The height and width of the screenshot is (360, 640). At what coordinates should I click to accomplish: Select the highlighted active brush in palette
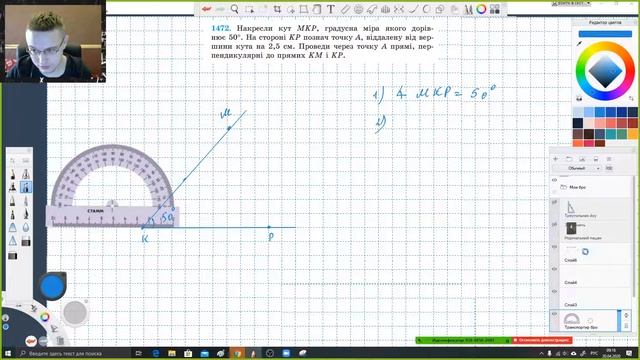point(26,187)
